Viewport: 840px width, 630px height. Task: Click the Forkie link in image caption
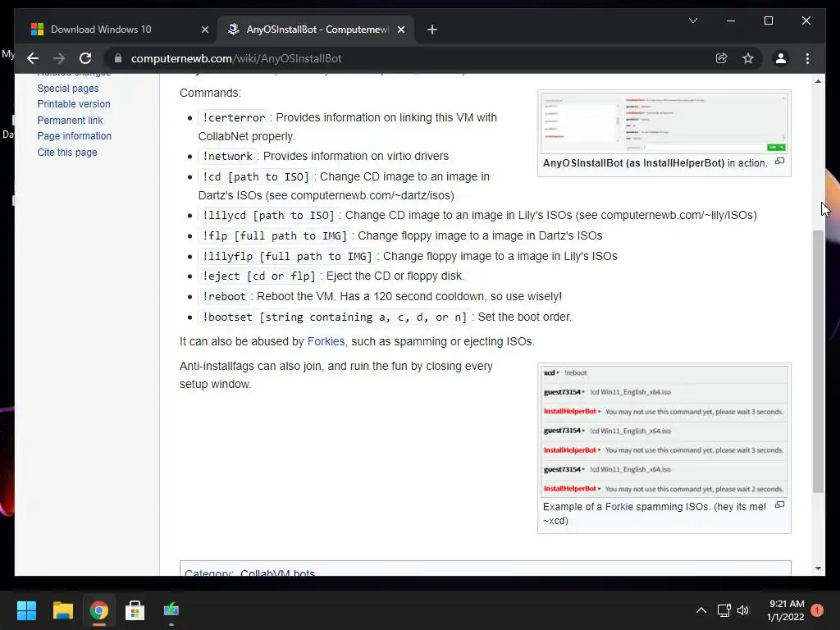(x=619, y=507)
